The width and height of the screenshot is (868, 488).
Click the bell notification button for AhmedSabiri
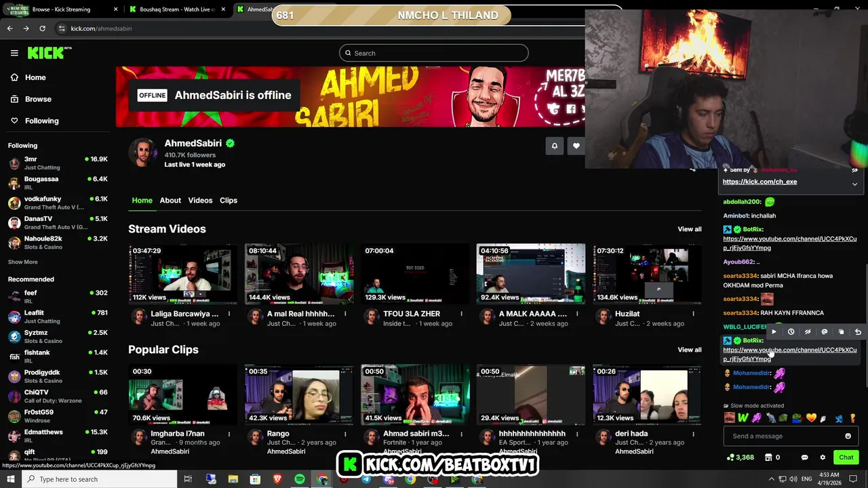tap(555, 146)
